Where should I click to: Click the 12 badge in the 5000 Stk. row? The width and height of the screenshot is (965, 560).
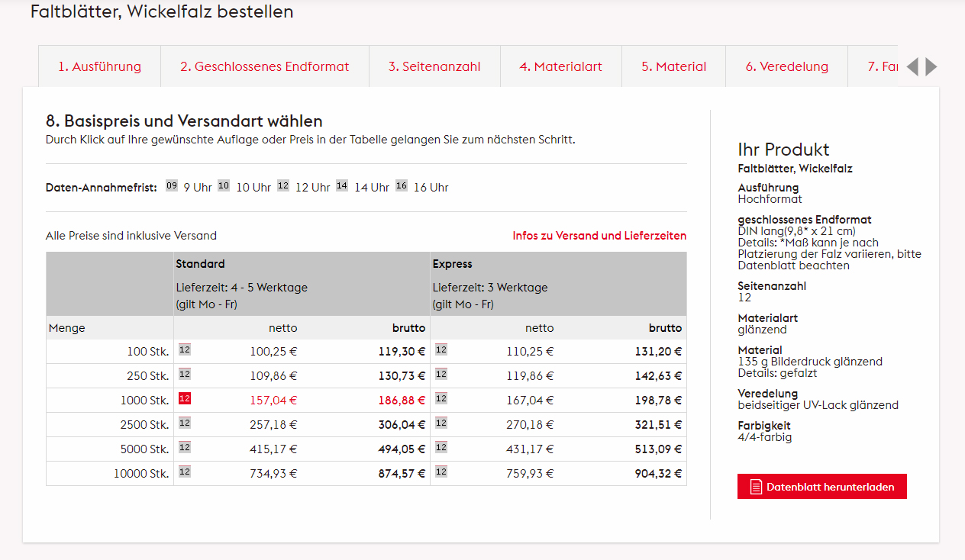(183, 447)
